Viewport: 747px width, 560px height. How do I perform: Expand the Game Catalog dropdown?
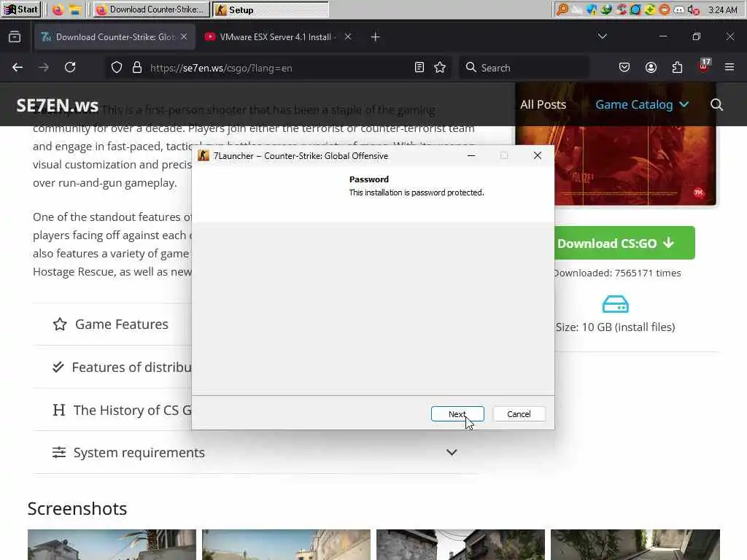click(x=642, y=105)
